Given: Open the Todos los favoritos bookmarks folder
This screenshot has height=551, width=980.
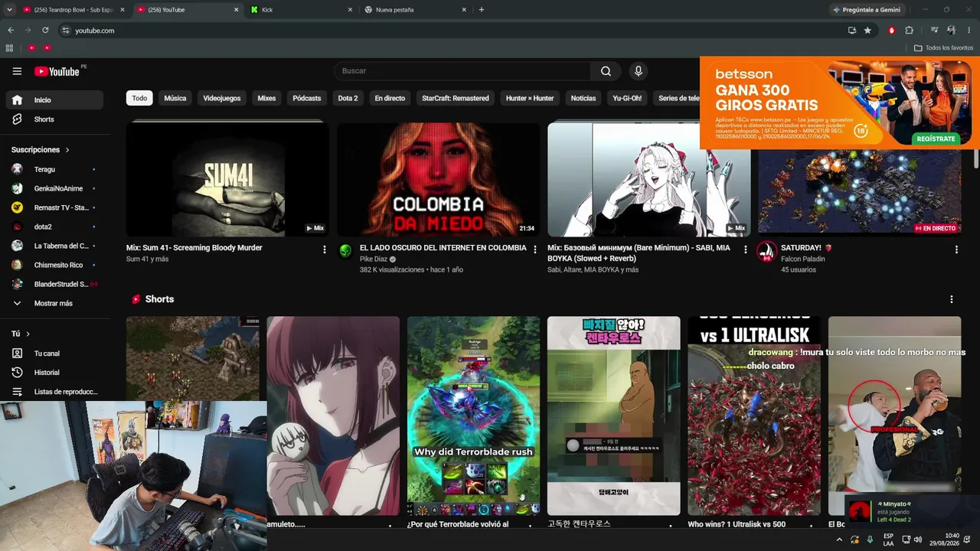Looking at the screenshot, I should click(x=943, y=48).
